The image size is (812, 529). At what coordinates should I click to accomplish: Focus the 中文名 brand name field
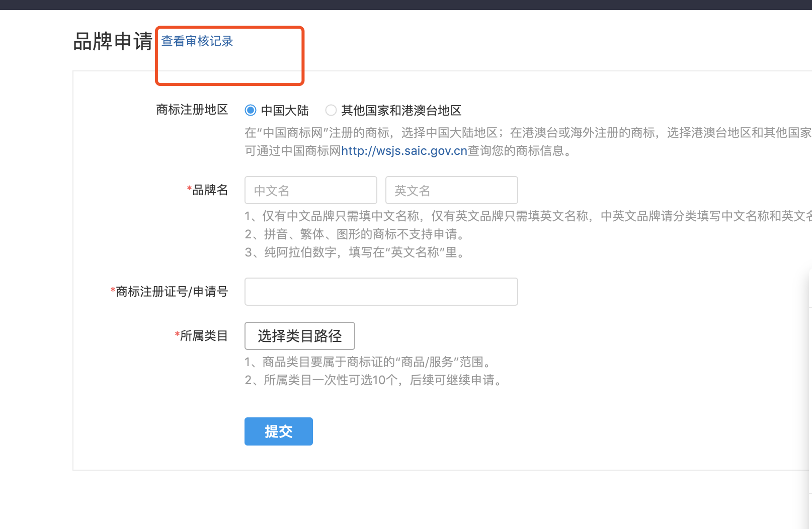click(311, 190)
